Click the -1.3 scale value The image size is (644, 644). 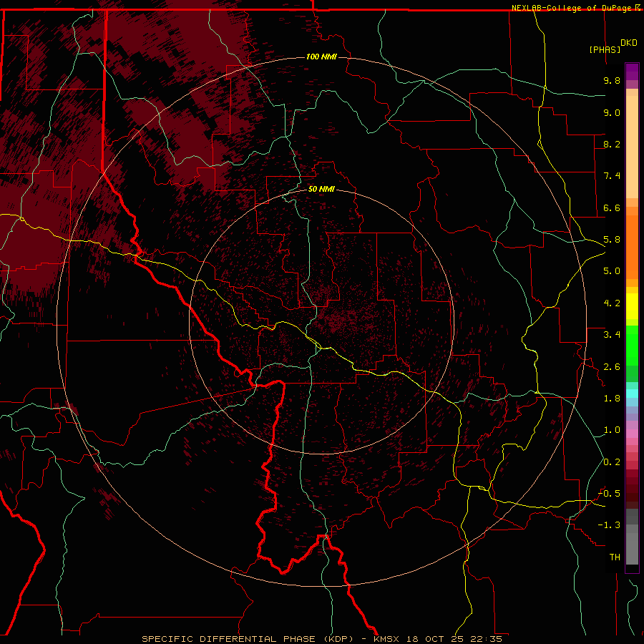tap(609, 525)
